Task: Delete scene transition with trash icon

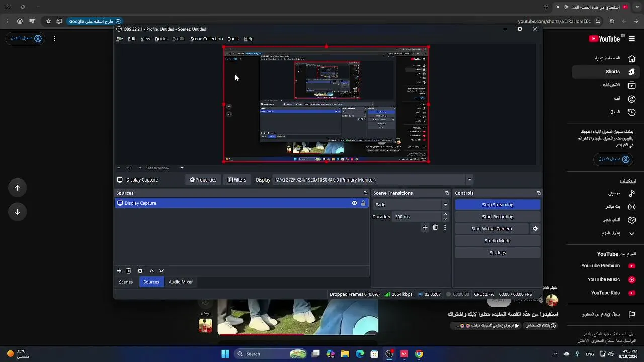Action: (435, 228)
